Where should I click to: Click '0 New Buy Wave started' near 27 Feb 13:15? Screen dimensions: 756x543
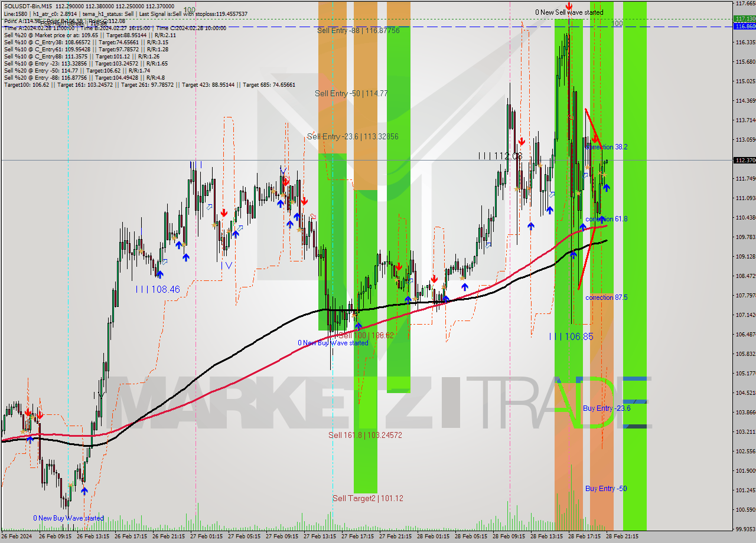(333, 343)
